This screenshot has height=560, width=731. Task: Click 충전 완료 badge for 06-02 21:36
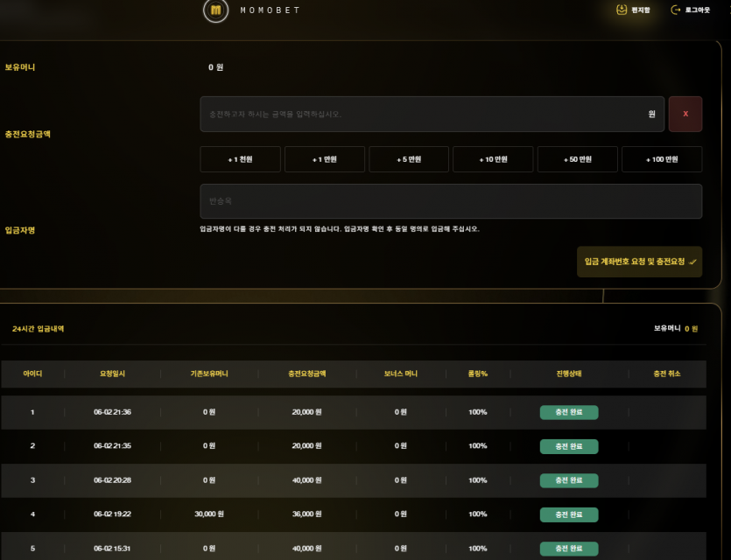tap(569, 412)
